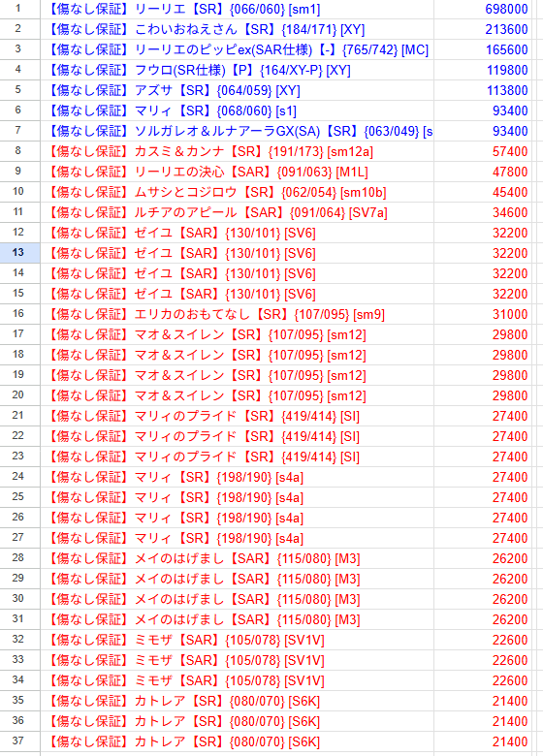Image resolution: width=543 pixels, height=756 pixels.
Task: Select the カトレア【SR】 cell in row 37
Action: click(237, 741)
